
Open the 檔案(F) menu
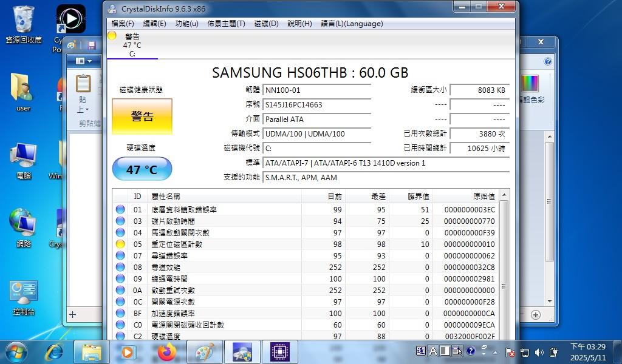(122, 24)
